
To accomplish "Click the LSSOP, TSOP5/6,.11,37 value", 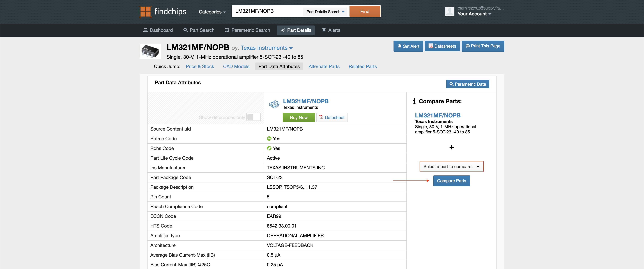I will (x=292, y=187).
